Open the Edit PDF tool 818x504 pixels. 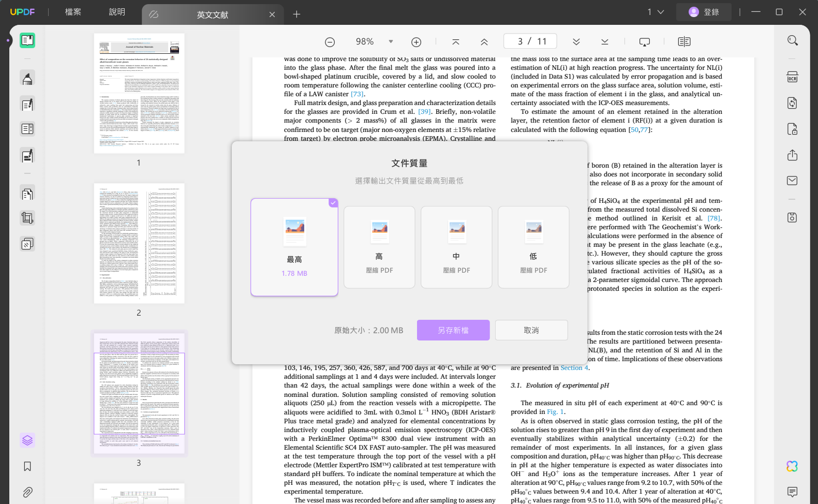coord(27,104)
